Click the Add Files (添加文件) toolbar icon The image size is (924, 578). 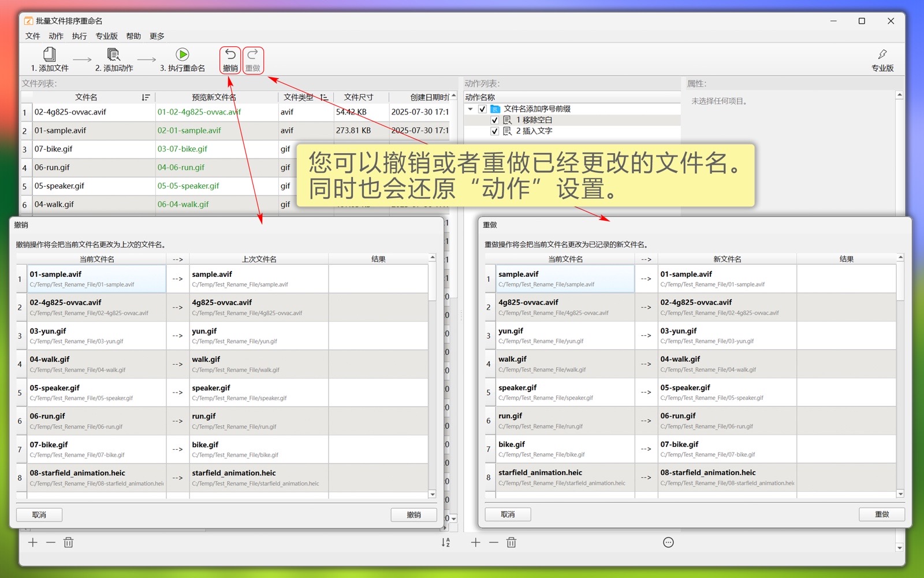click(x=50, y=55)
